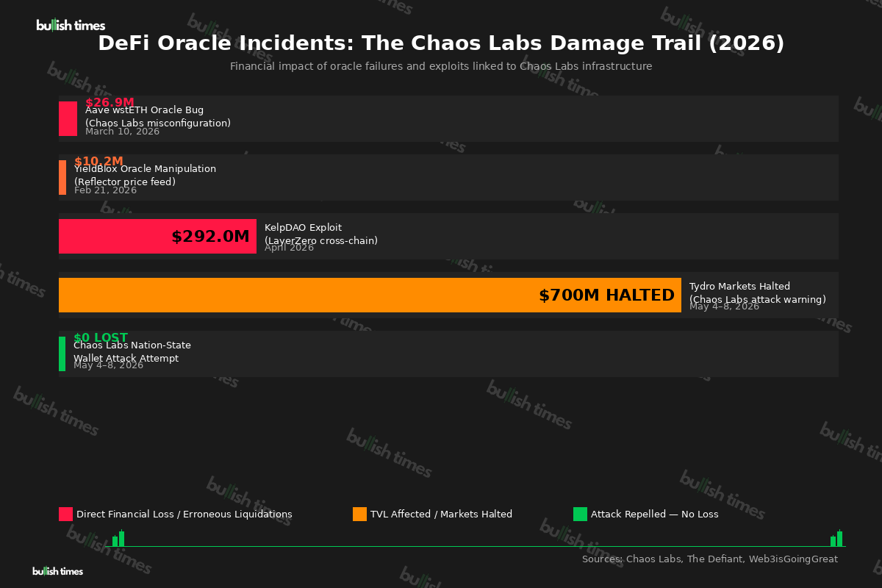Image resolution: width=882 pixels, height=588 pixels.
Task: Click the green candlestick icon at bottom right
Action: point(836,538)
